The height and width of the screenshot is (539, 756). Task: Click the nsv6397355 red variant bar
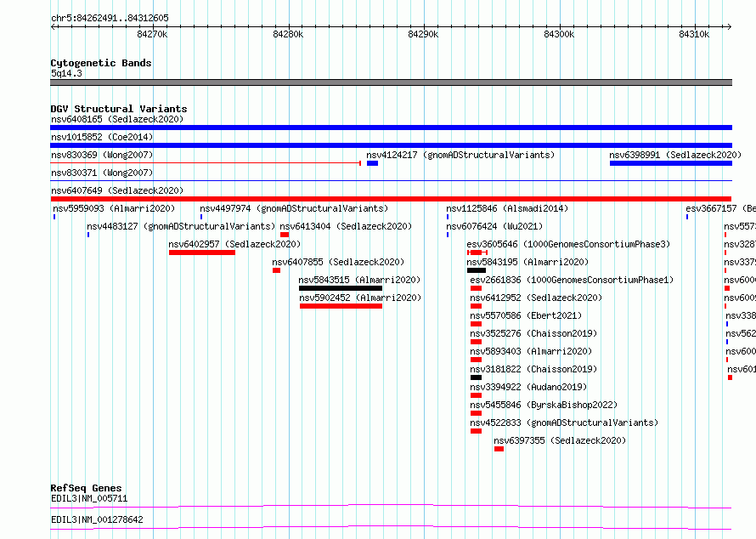[x=499, y=449]
